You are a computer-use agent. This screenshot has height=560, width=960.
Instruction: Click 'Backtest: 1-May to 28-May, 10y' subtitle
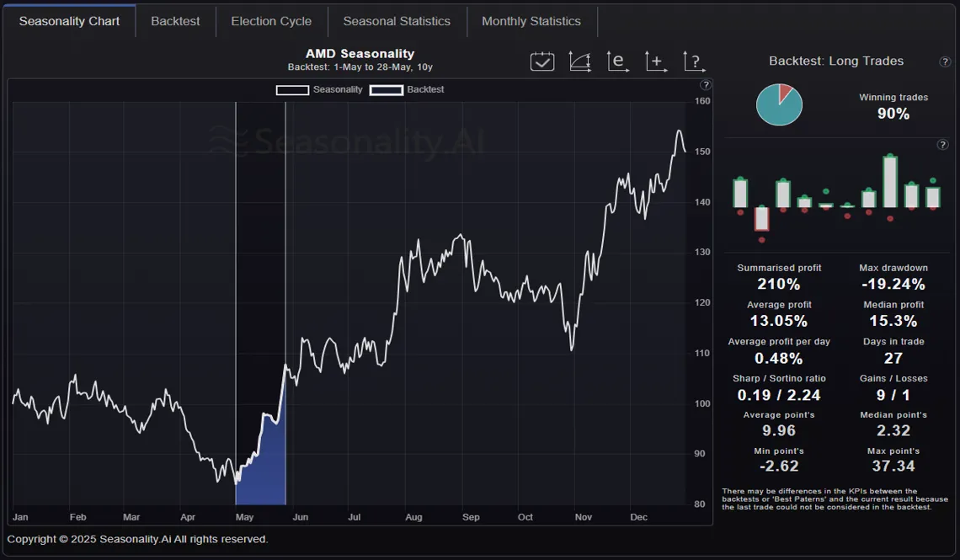coord(360,67)
